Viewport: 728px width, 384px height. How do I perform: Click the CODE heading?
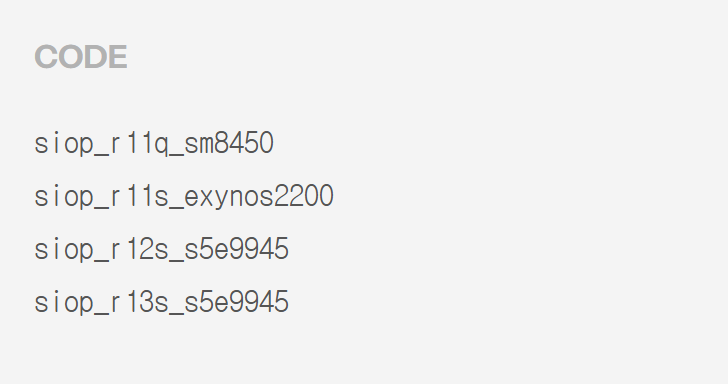point(81,57)
